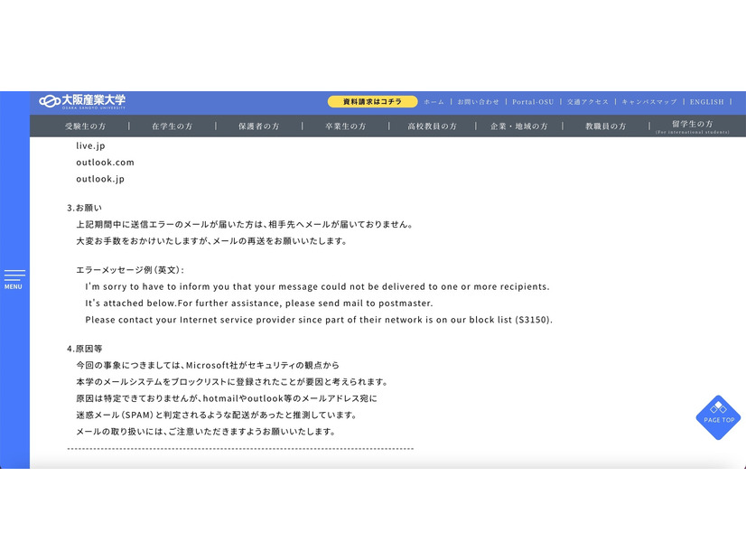Click the live.jp entry in the list

(x=89, y=145)
